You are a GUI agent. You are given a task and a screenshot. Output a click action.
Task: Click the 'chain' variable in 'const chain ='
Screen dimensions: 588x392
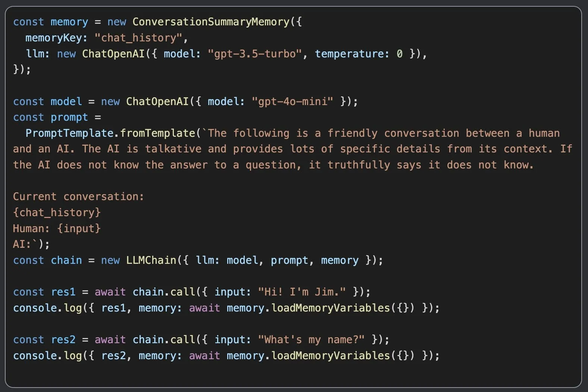(x=66, y=260)
